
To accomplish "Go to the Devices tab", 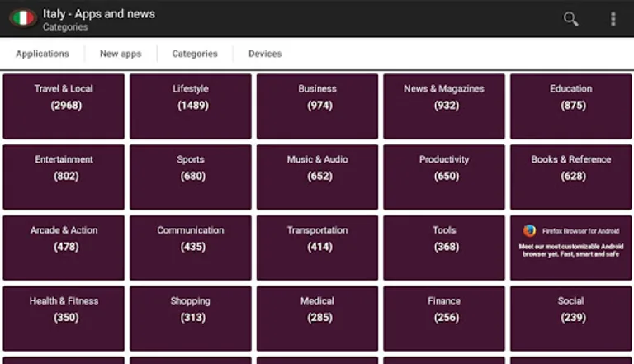I will tap(265, 54).
